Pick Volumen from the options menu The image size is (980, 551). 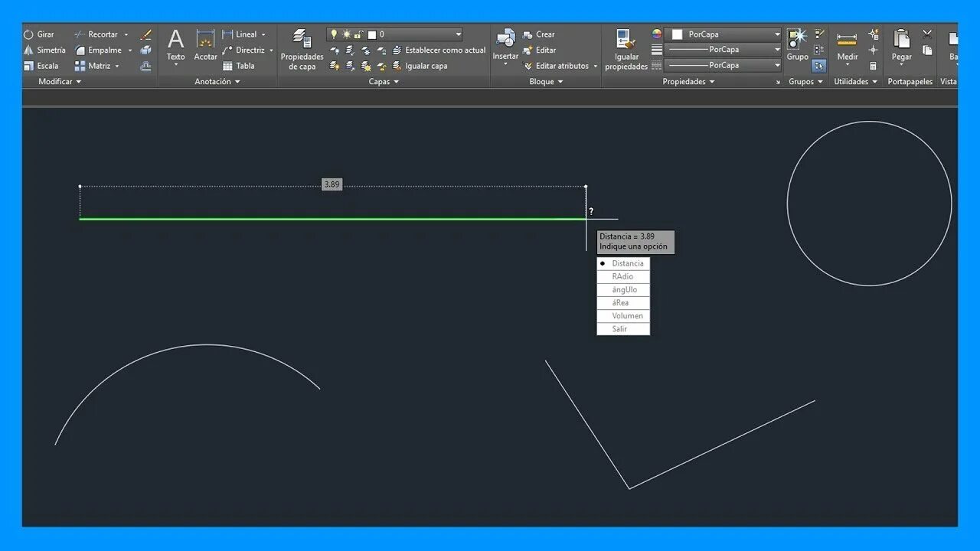623,315
